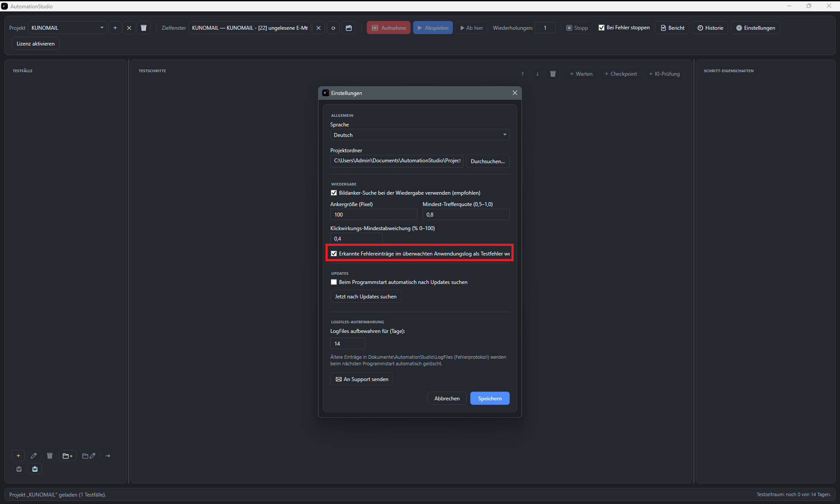Import test cases with the download-box icon

35,469
